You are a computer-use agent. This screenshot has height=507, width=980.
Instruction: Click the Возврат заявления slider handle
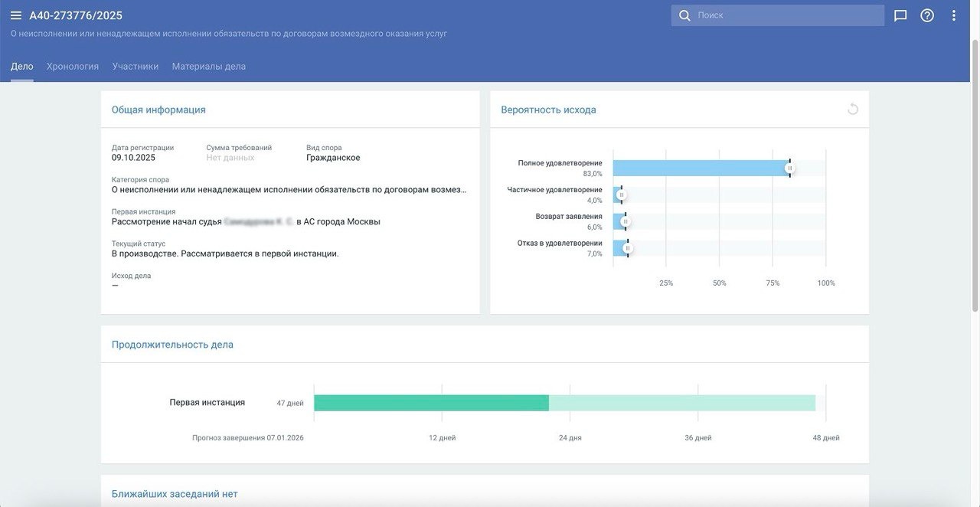pyautogui.click(x=625, y=221)
